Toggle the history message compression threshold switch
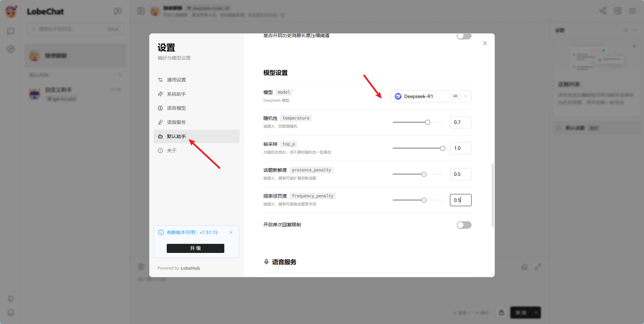644x324 pixels. tap(464, 36)
